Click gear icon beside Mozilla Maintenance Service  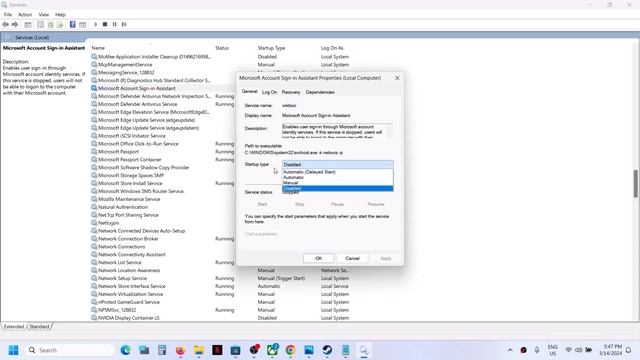[x=94, y=199]
